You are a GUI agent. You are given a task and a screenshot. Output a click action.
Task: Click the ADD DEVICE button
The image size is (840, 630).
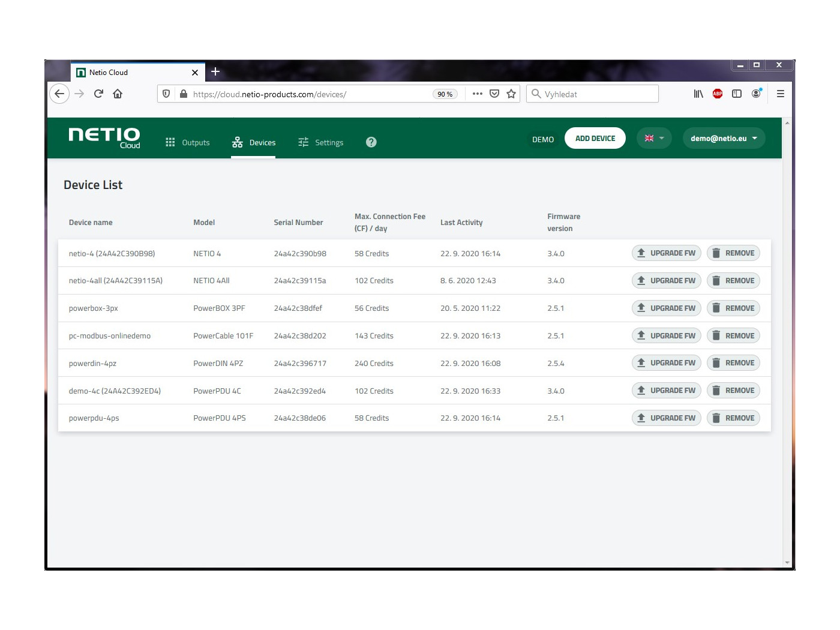coord(595,139)
